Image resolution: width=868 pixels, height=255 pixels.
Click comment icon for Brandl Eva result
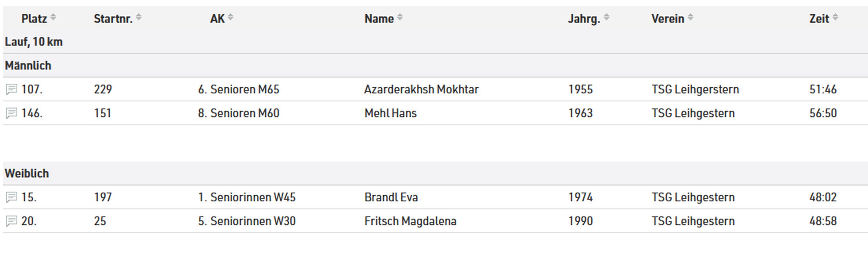click(12, 197)
